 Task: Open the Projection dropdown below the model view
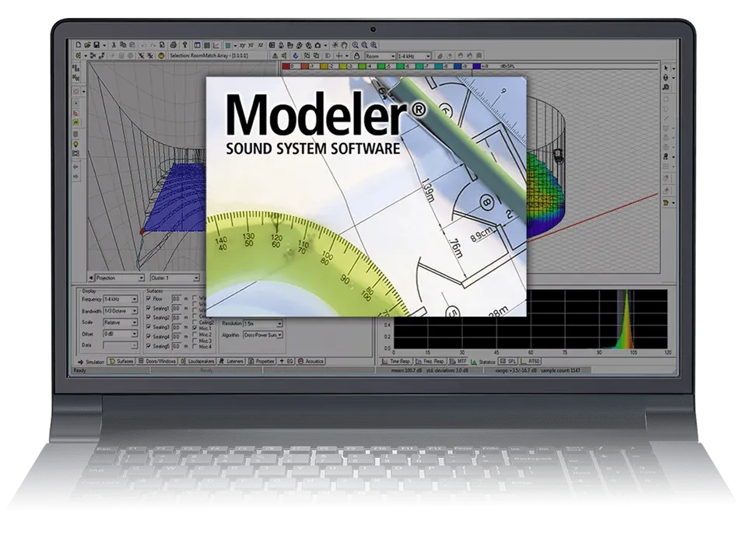[120, 278]
